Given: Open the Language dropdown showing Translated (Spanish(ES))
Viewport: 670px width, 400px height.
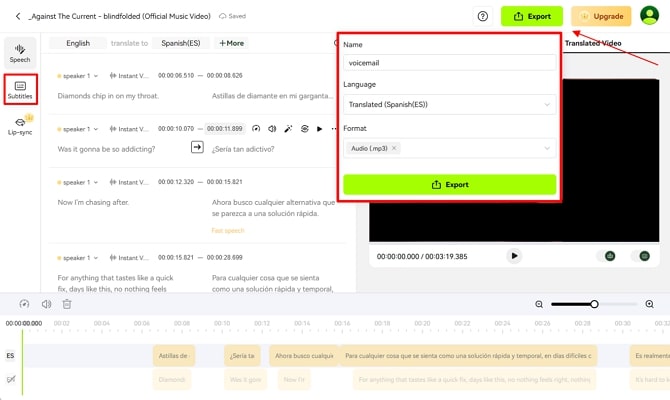Looking at the screenshot, I should (450, 104).
